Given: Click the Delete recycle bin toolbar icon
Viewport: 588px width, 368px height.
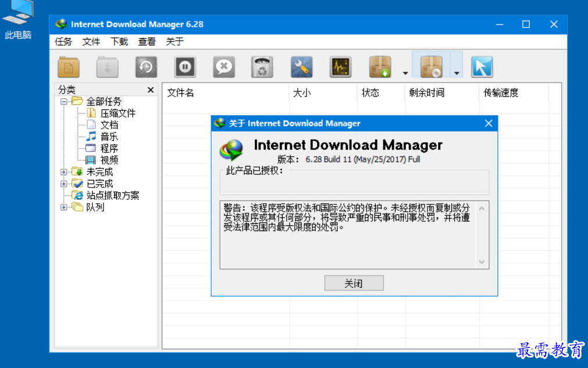Looking at the screenshot, I should [262, 67].
